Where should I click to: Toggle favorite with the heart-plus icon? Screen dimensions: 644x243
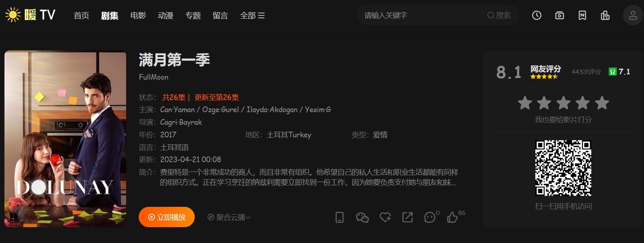pyautogui.click(x=385, y=217)
